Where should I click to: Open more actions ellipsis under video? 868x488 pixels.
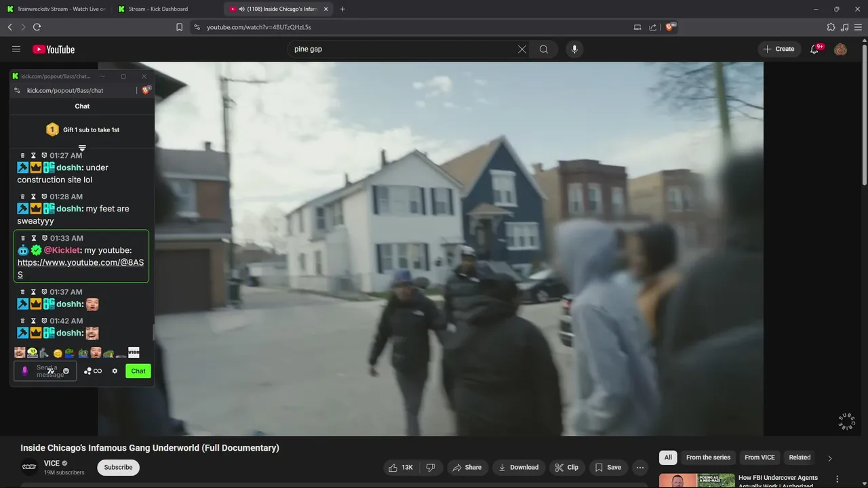[639, 467]
